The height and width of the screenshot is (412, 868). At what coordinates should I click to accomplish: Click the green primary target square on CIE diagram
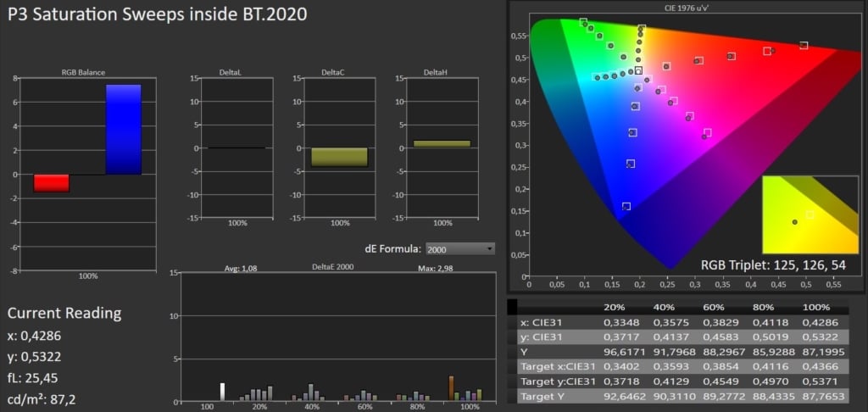click(583, 22)
